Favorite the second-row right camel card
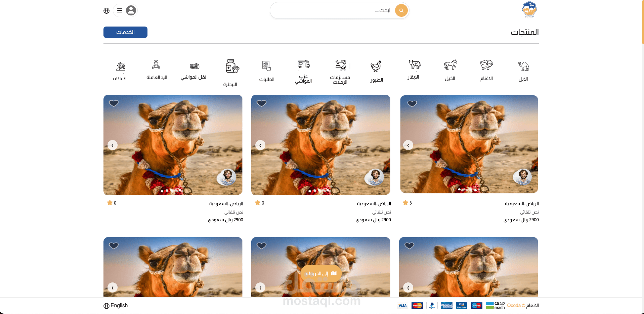The width and height of the screenshot is (644, 314). [410, 245]
